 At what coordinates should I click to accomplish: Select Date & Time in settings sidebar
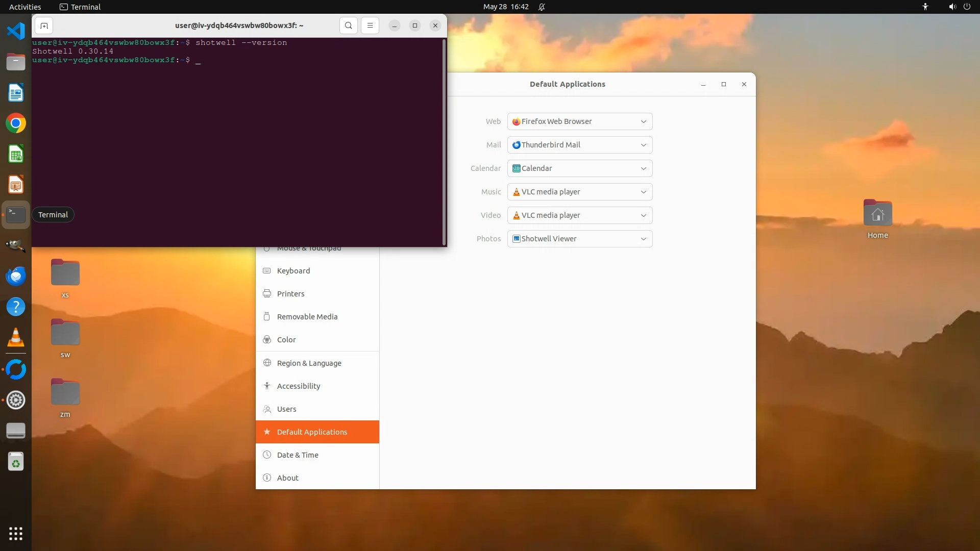coord(298,455)
